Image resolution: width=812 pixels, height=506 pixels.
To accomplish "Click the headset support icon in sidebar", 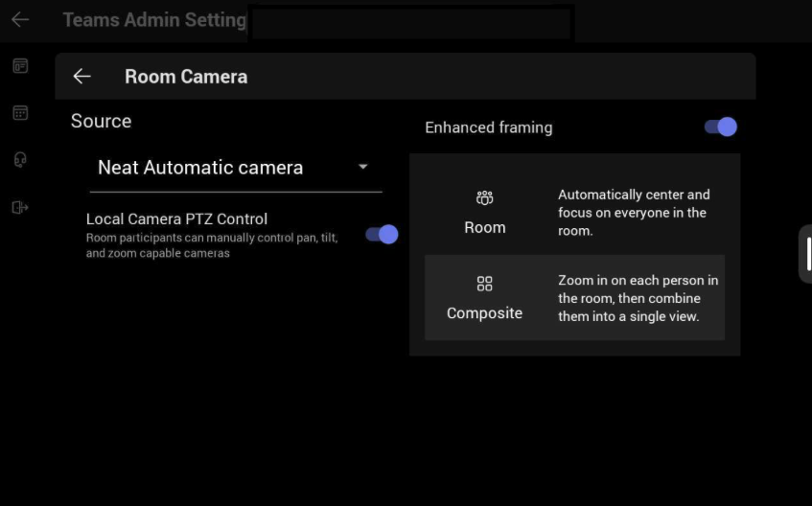I will (x=20, y=160).
